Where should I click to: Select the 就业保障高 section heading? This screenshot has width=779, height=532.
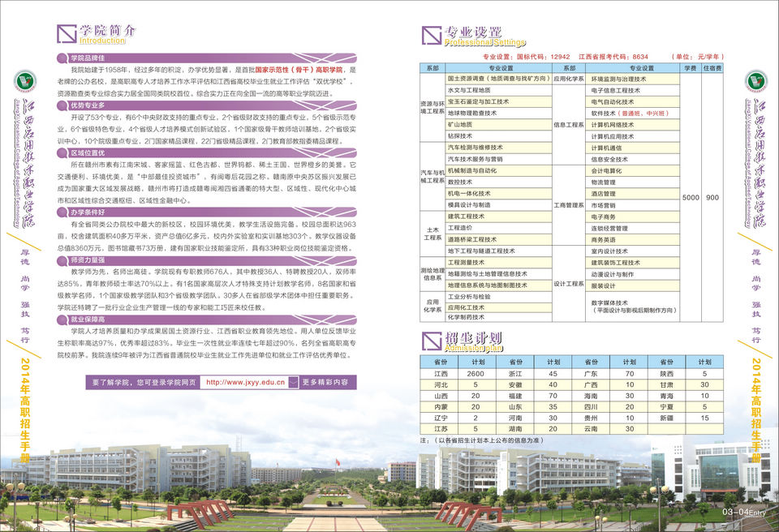[88, 320]
